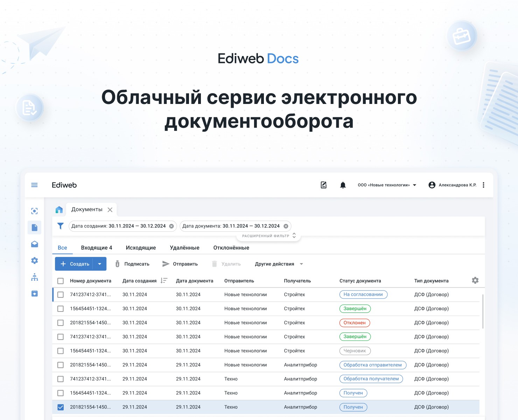Go to the home tab icon

[x=59, y=210]
